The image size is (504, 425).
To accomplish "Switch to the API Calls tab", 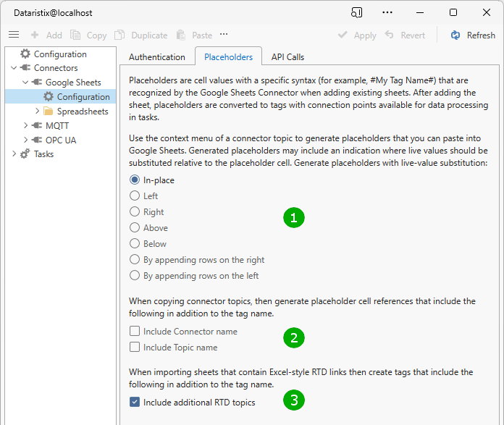I will coord(287,57).
